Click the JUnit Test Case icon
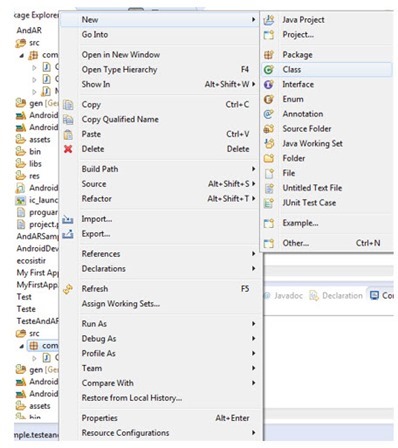Viewport: 398px width, 448px height. [269, 203]
